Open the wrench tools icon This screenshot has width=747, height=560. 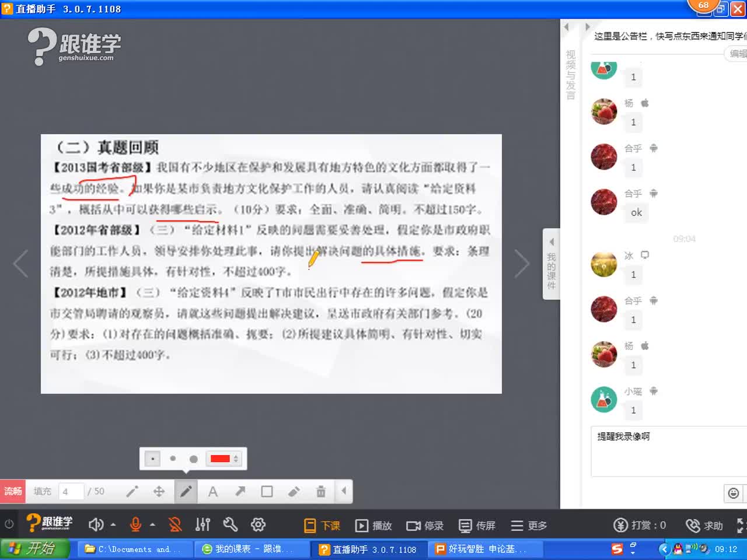[231, 525]
